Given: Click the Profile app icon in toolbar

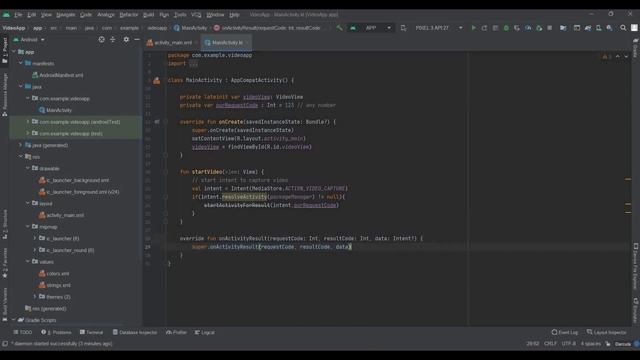Looking at the screenshot, I should (528, 28).
